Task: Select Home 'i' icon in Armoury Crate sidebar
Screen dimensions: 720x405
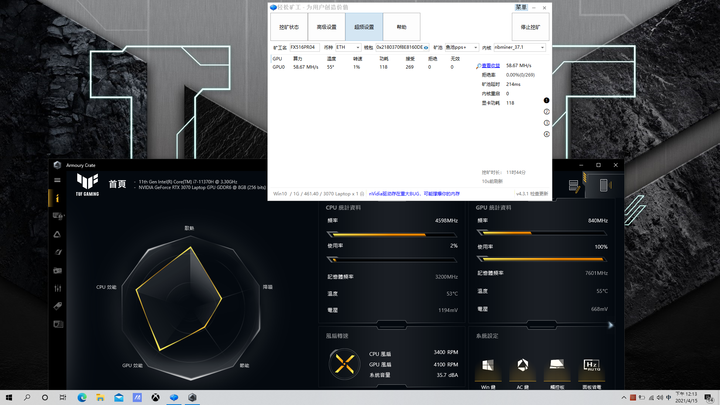Action: click(57, 198)
